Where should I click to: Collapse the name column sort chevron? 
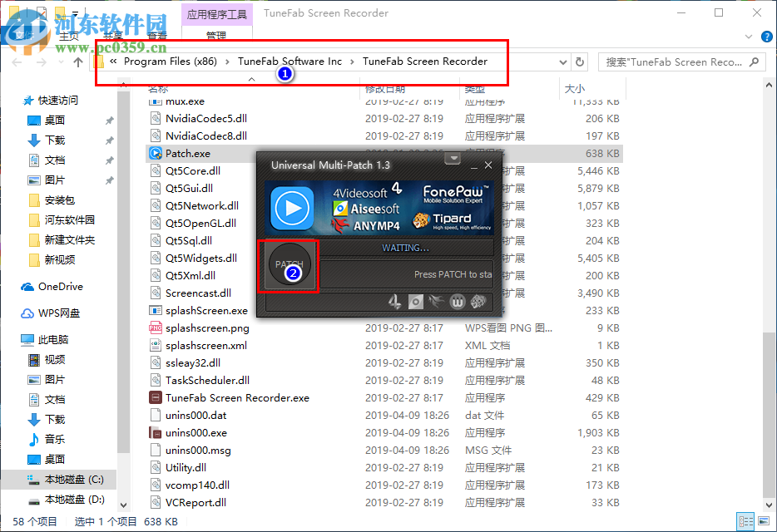pos(251,79)
